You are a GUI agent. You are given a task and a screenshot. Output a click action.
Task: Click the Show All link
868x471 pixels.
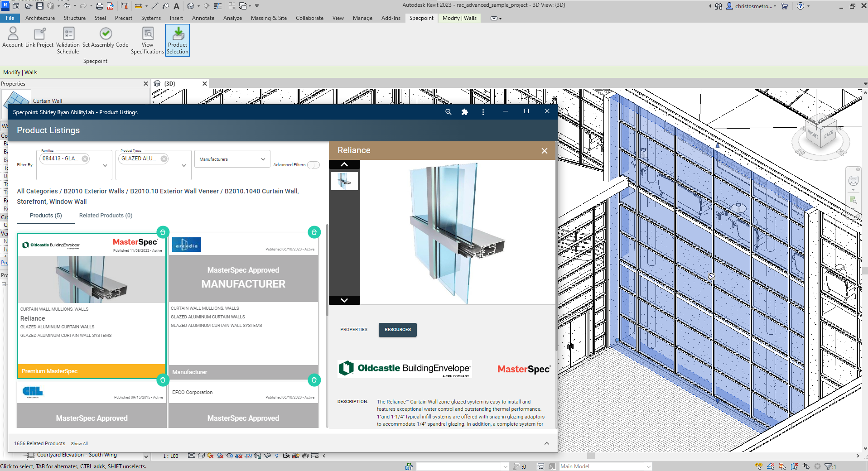(x=79, y=444)
